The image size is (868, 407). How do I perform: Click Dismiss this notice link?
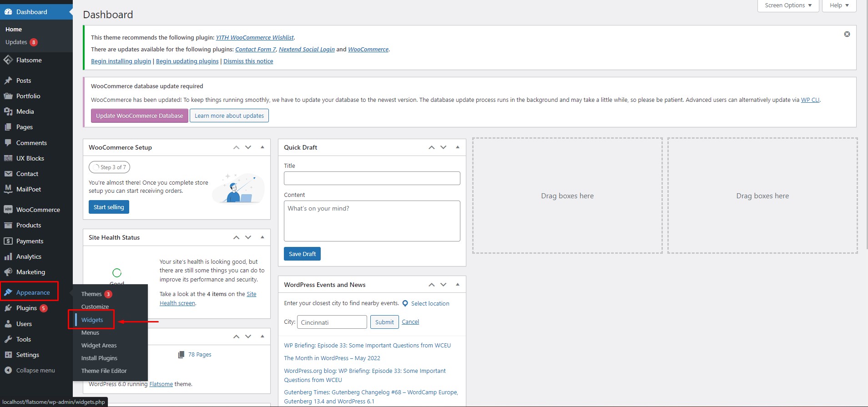248,61
